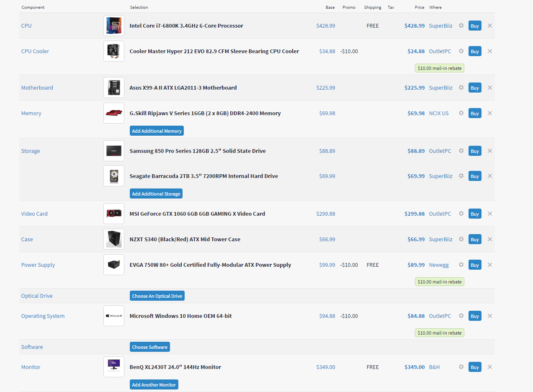
Task: Click Choose Software button
Action: [x=150, y=347]
